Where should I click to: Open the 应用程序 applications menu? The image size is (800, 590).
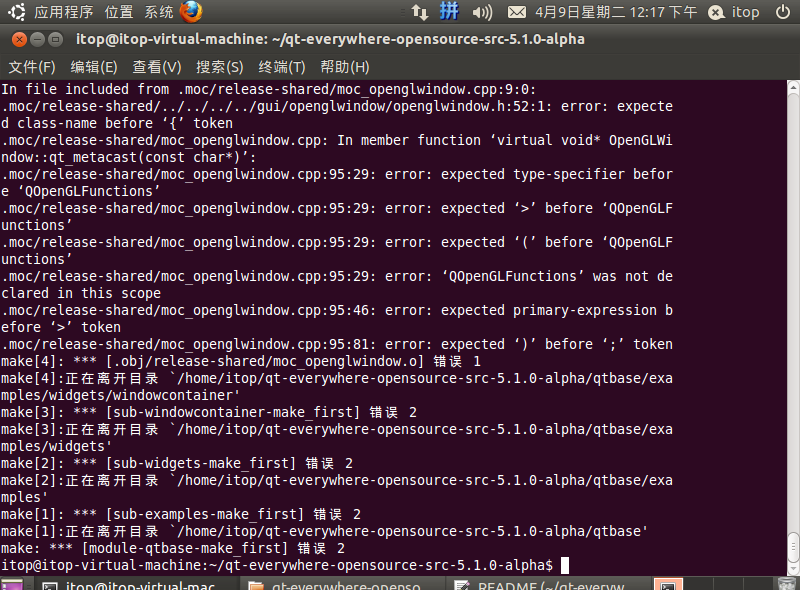[x=63, y=12]
